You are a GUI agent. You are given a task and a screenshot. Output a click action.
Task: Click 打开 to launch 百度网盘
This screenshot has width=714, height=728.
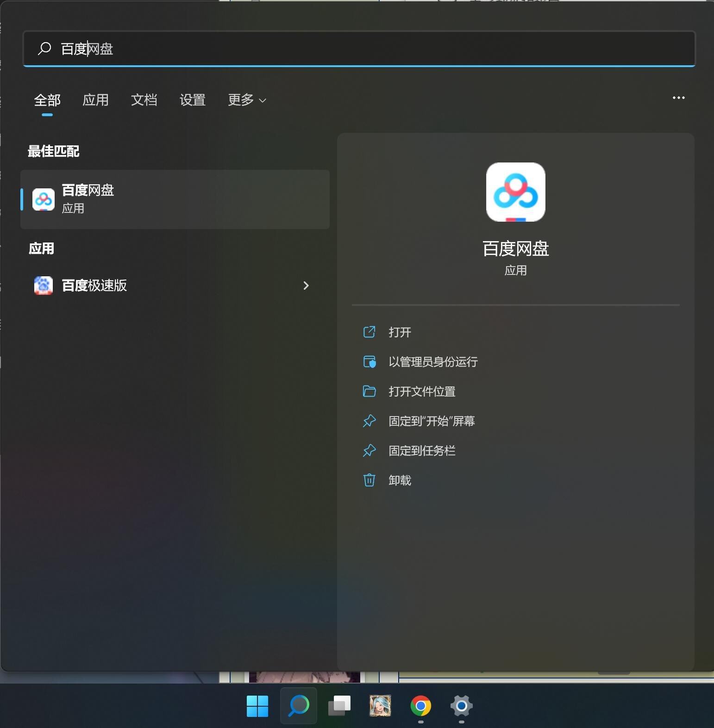[400, 332]
